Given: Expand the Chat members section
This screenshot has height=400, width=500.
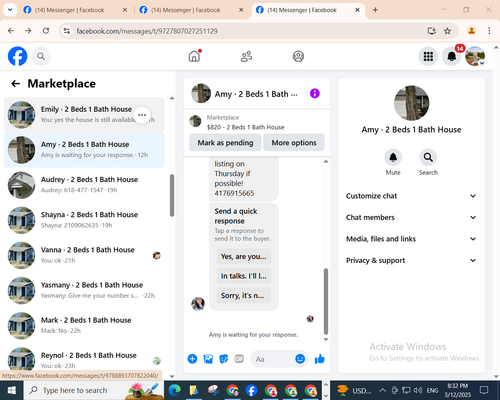Looking at the screenshot, I should tap(411, 217).
